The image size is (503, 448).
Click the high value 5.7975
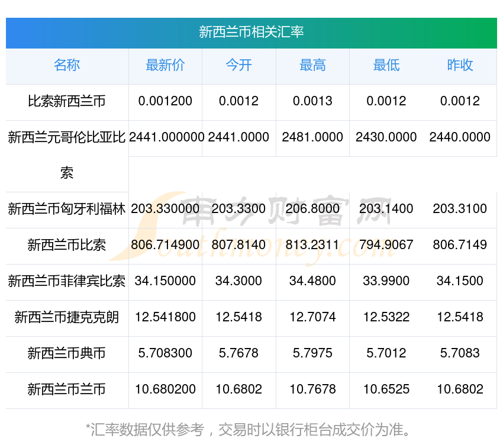[312, 353]
